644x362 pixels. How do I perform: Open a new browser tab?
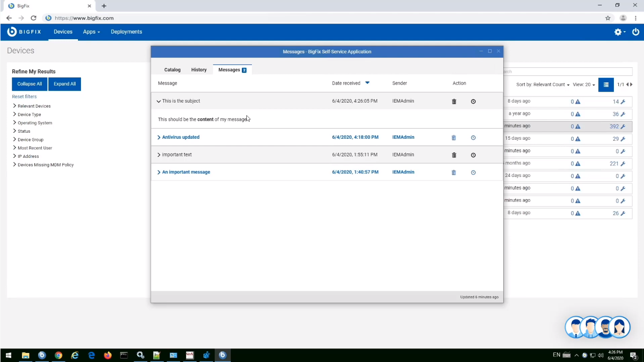(x=104, y=6)
